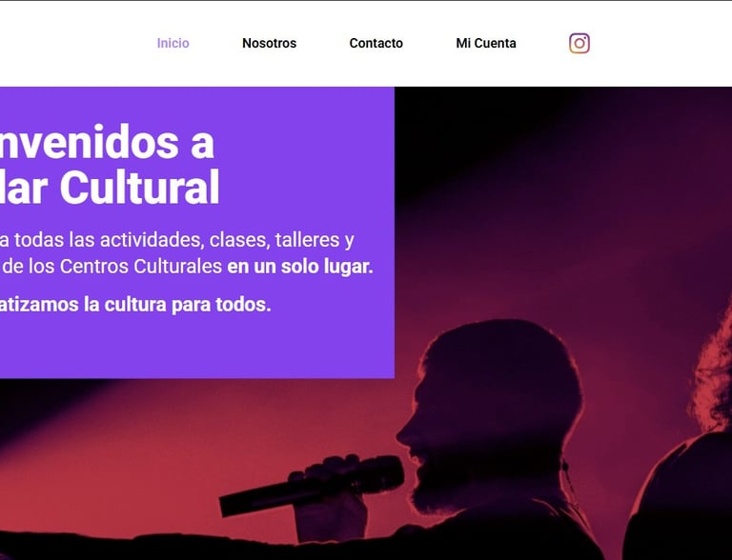Click empty area of purple banner below tagline
Screen dimensions: 732x560
coord(196,348)
